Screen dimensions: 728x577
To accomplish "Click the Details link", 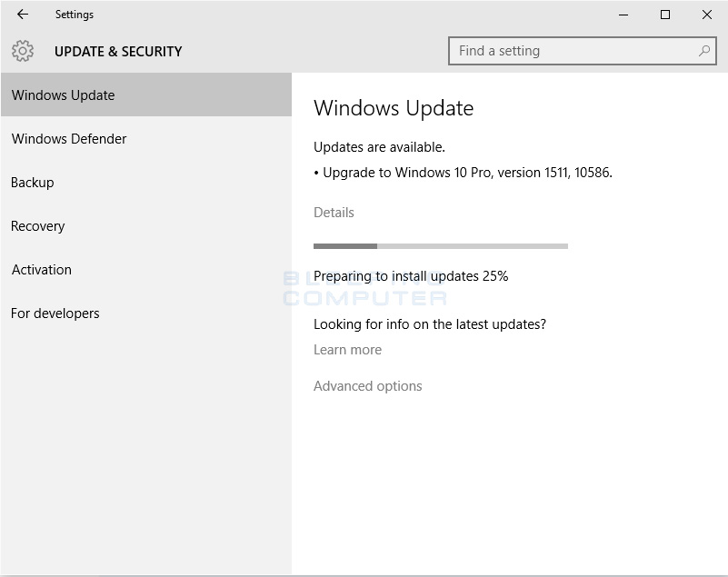I will click(334, 212).
